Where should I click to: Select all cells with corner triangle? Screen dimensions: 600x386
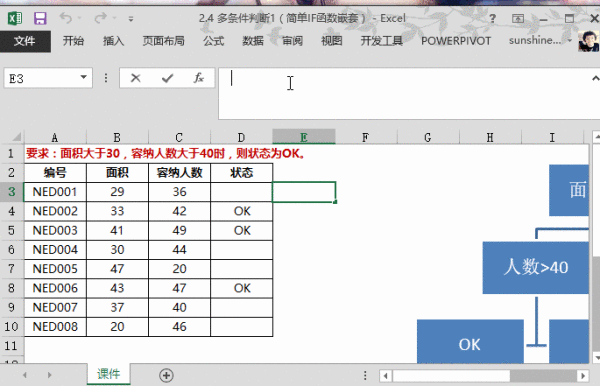click(x=16, y=137)
